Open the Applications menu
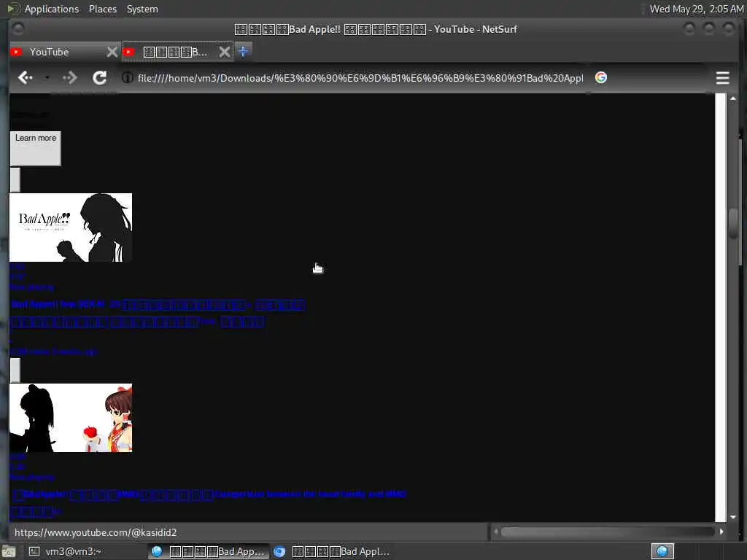 [52, 9]
